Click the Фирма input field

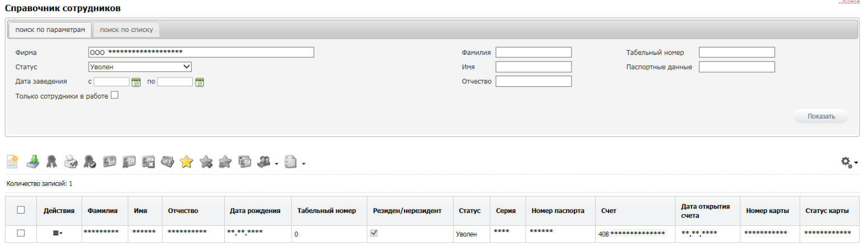[x=201, y=52]
